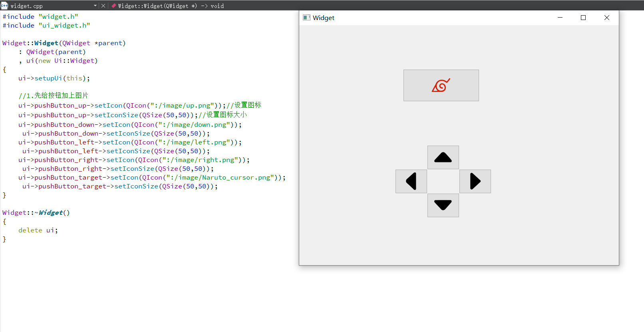Click the C++ file icon next to widget.cpp
Viewport: 644px width, 332px height.
click(4, 6)
